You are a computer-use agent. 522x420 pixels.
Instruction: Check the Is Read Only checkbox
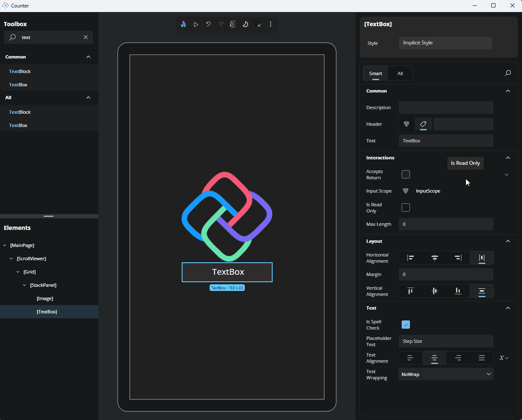point(406,208)
